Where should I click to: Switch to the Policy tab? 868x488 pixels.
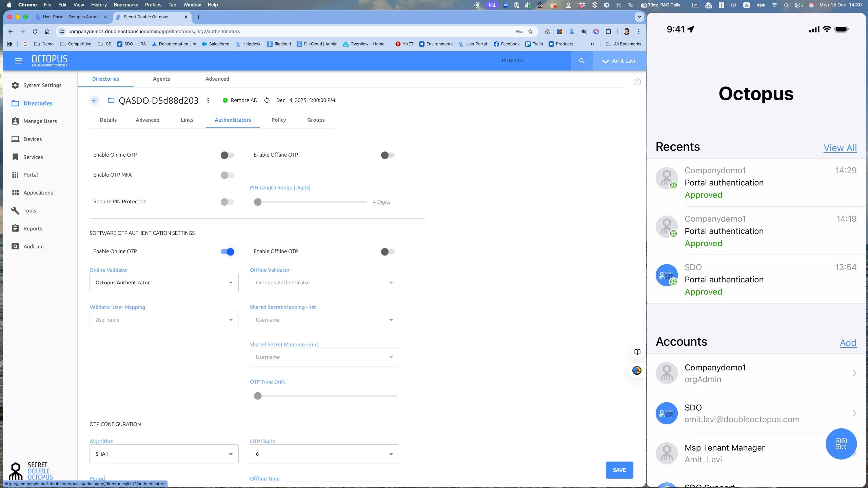click(x=278, y=120)
